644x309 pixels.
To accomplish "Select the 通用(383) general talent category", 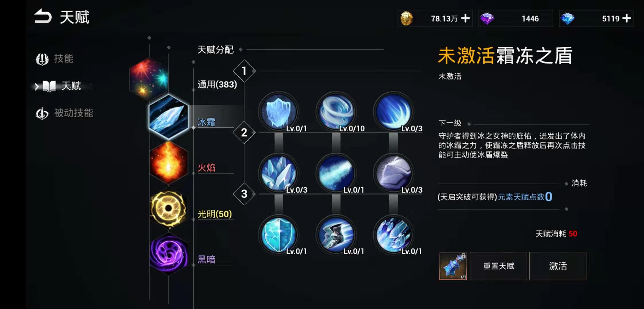I will pos(217,84).
